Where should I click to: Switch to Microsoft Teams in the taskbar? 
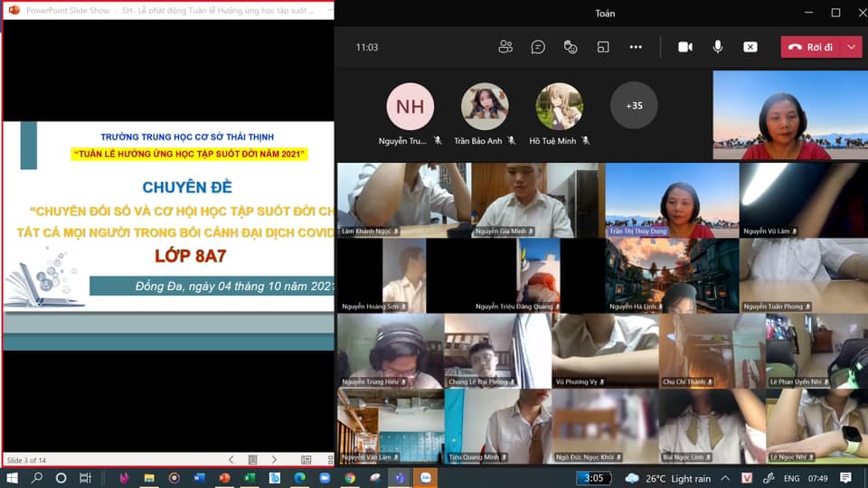[x=400, y=478]
